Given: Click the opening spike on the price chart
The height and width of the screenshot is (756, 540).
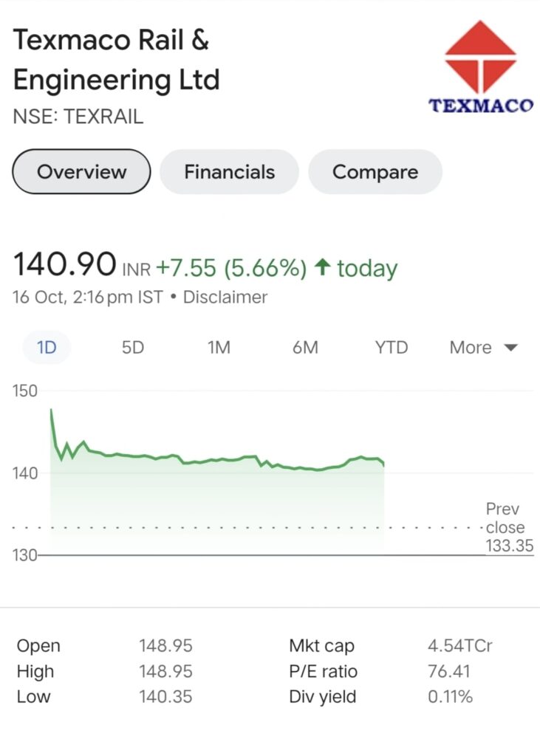Looking at the screenshot, I should (x=51, y=410).
